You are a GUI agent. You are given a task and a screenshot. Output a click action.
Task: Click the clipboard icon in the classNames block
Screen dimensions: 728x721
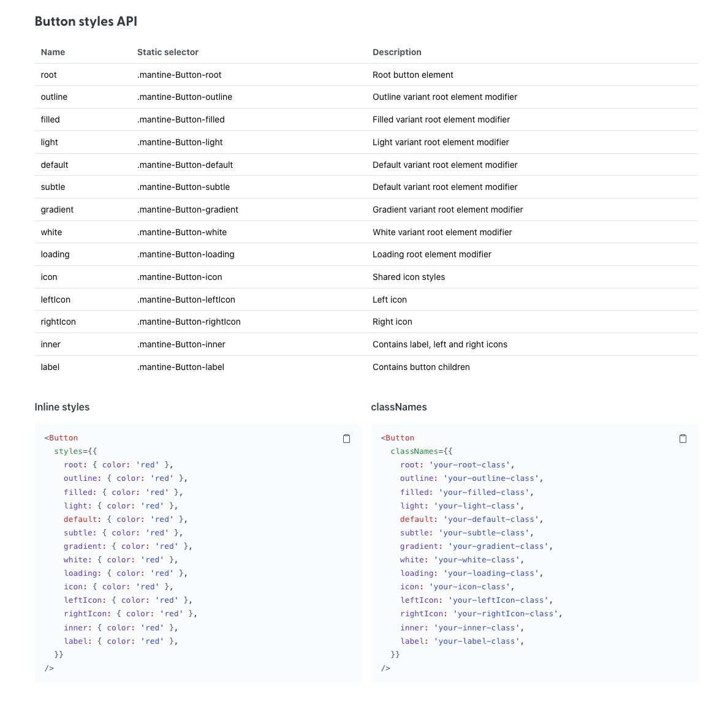coord(683,439)
